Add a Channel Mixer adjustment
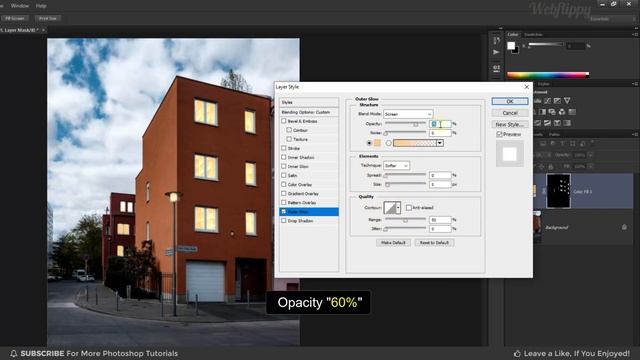 tap(562, 112)
